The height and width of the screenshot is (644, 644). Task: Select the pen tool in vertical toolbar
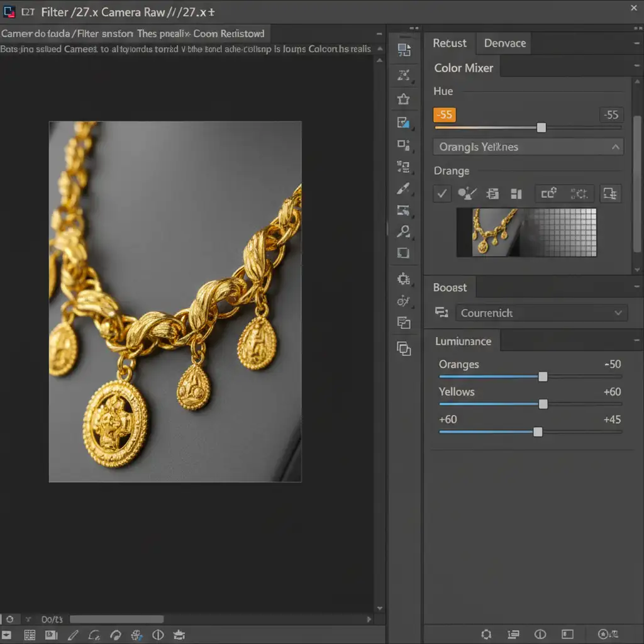(x=404, y=189)
